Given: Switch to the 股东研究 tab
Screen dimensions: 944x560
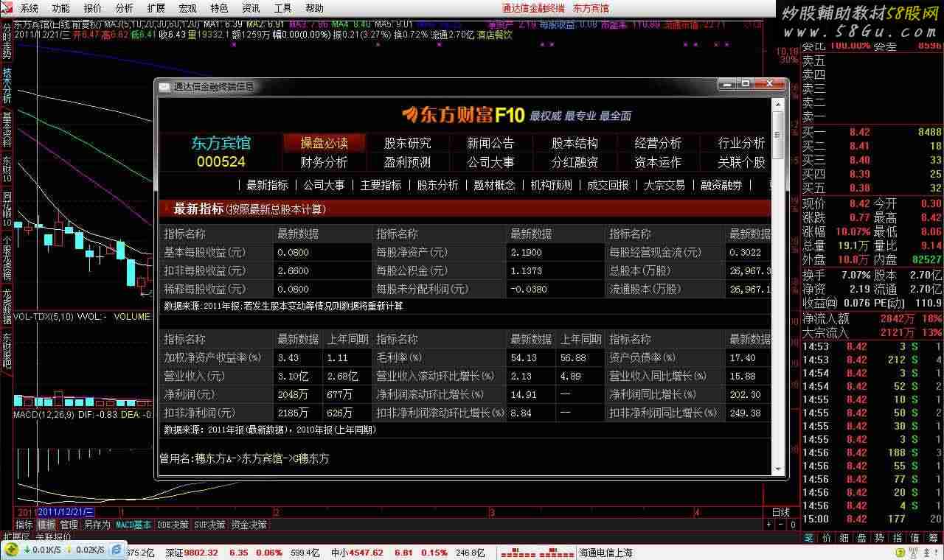Looking at the screenshot, I should 407,143.
